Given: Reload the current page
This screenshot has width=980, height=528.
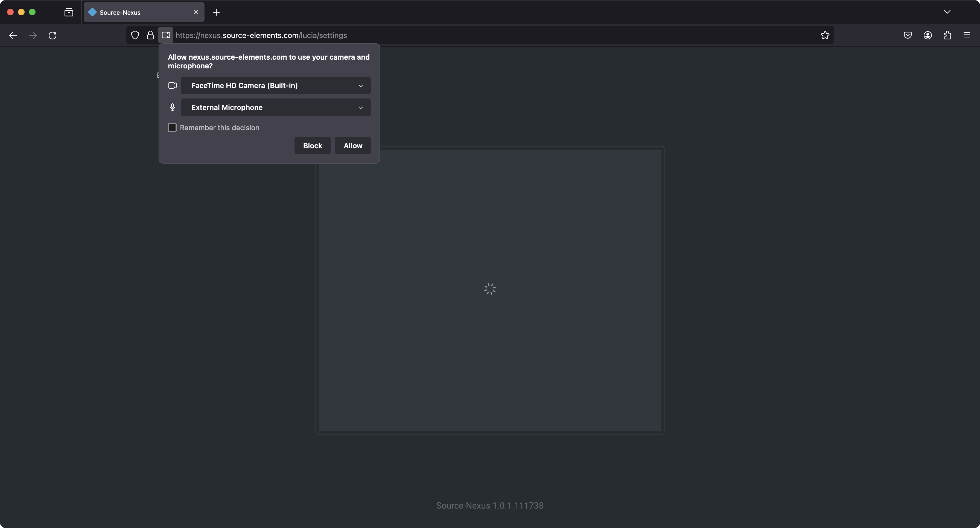Looking at the screenshot, I should pos(52,35).
